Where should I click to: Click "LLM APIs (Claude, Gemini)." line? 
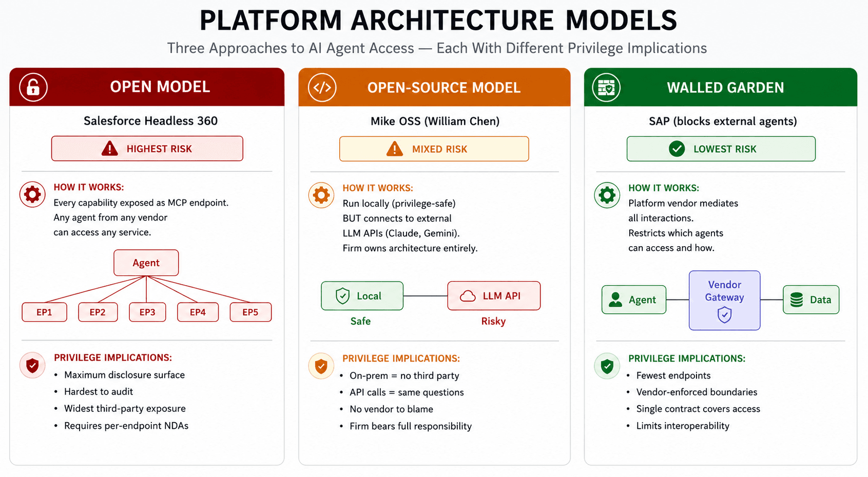[401, 233]
